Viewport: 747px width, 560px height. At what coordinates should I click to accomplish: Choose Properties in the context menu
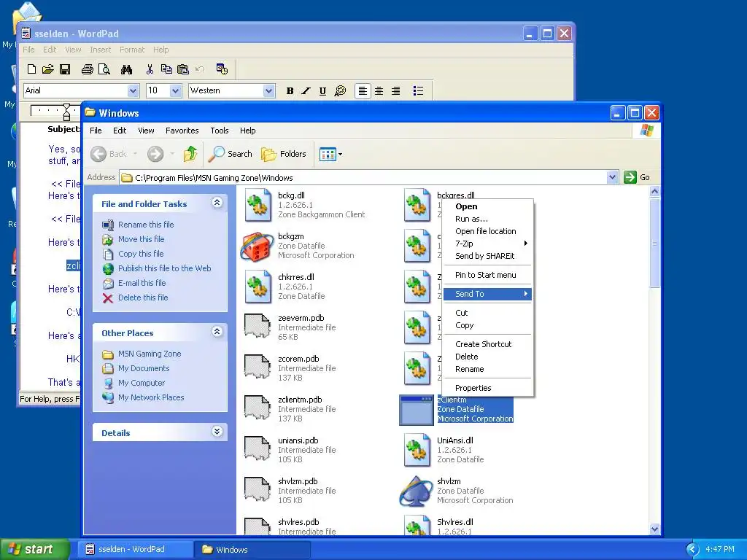pos(487,388)
